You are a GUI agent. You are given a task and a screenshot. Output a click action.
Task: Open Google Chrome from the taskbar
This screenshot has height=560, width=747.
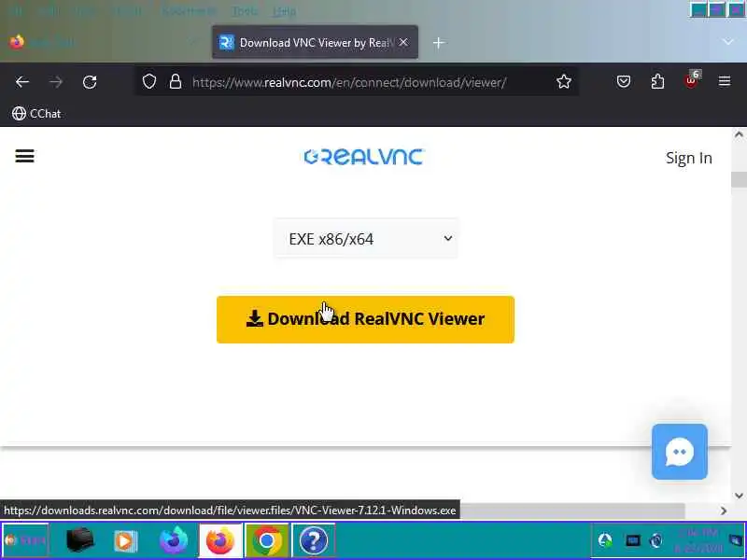pos(267,540)
